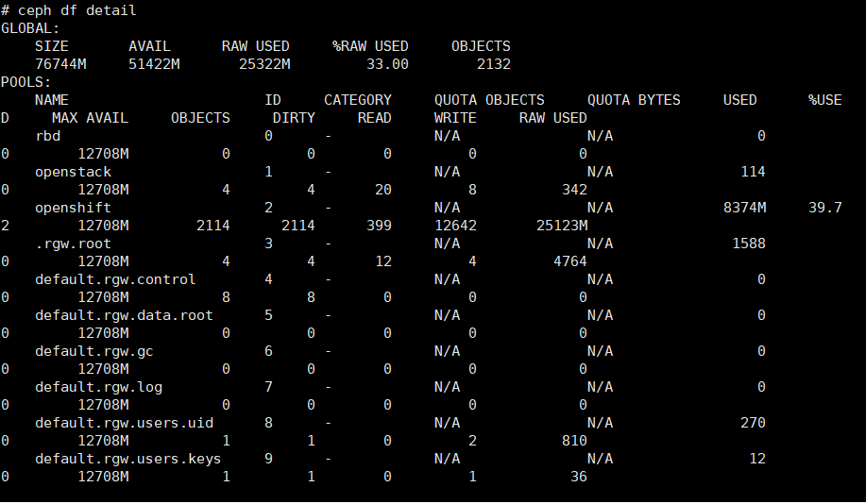
Task: Click the openshift write count '12642'
Action: (x=455, y=226)
